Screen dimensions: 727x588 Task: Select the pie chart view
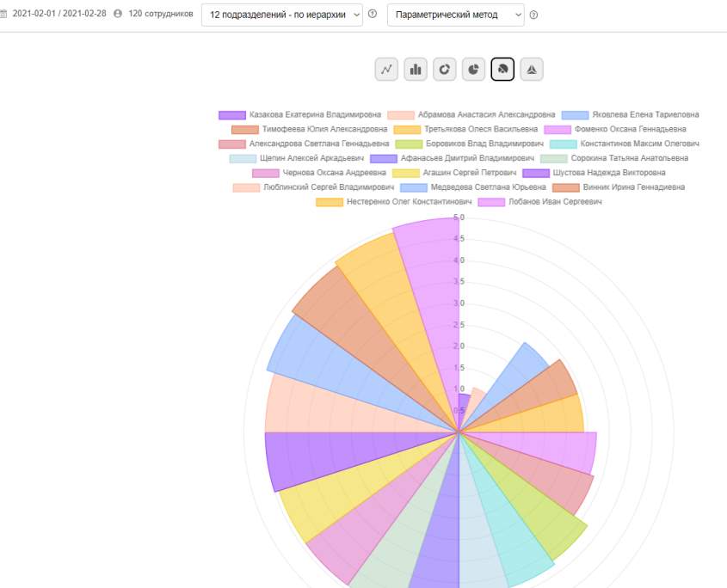point(473,70)
